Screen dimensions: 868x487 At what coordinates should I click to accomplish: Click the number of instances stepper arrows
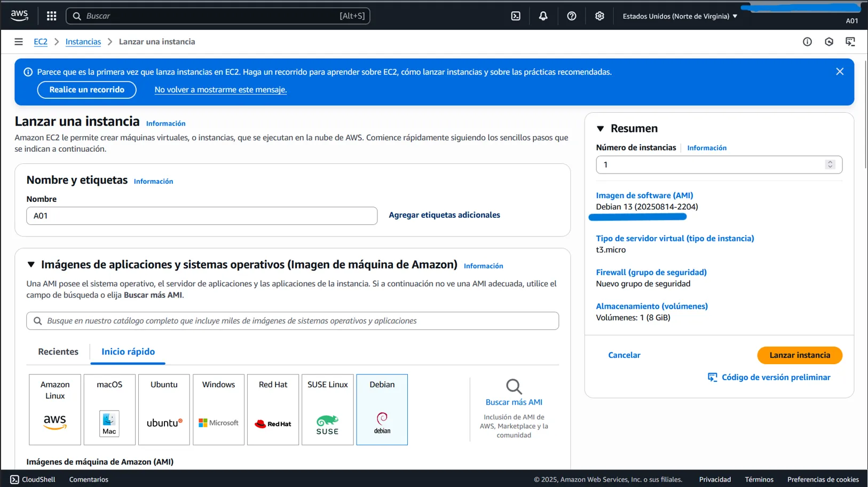coord(830,164)
